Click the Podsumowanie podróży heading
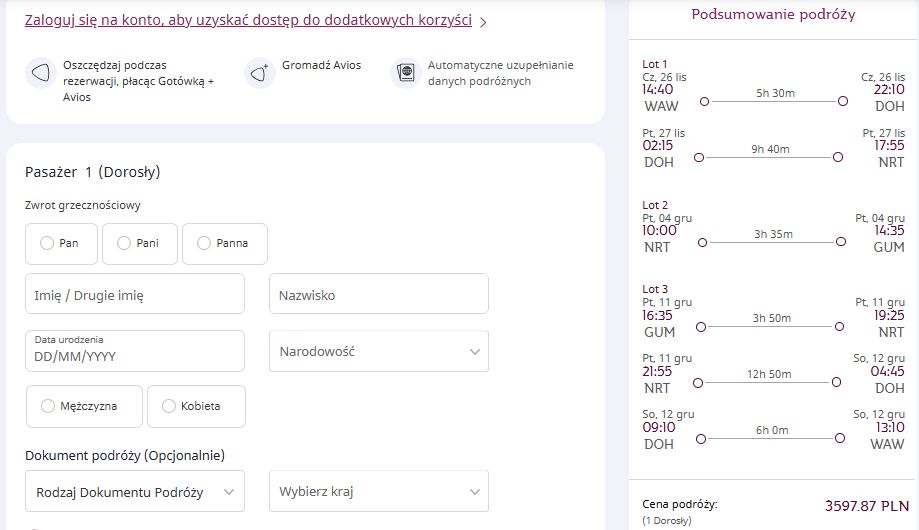 pos(773,14)
